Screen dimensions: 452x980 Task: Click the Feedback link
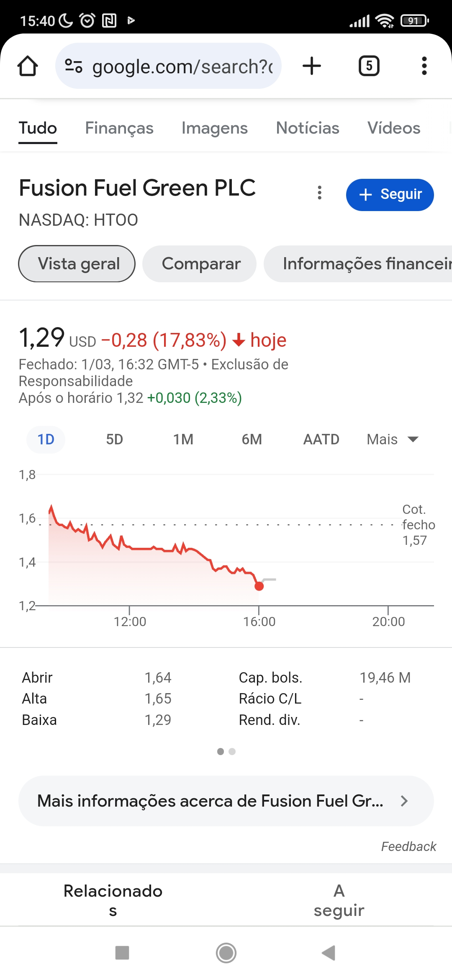pos(408,846)
